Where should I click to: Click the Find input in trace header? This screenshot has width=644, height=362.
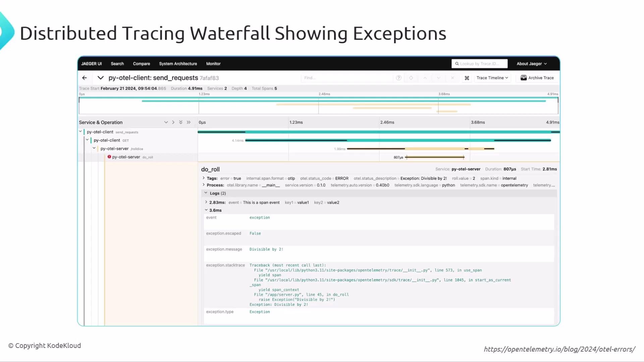pos(347,78)
